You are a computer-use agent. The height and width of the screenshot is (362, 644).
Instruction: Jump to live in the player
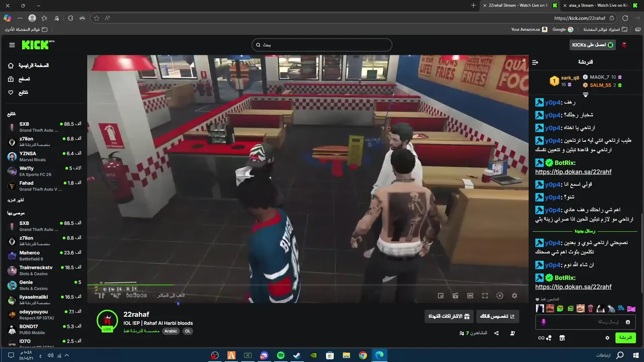tap(171, 296)
